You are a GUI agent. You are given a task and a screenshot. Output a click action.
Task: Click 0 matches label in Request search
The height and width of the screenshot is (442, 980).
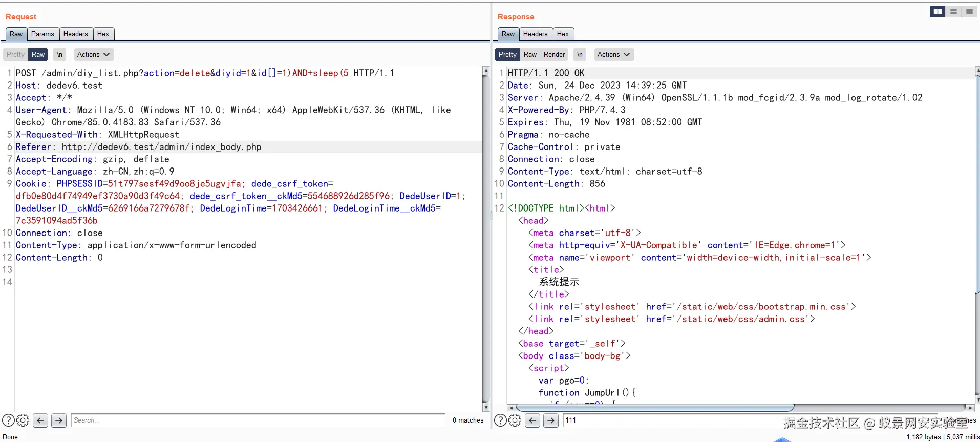click(x=468, y=420)
